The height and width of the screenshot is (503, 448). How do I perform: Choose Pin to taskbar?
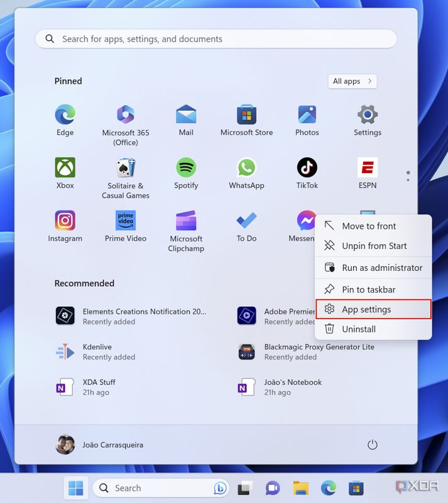tap(373, 289)
